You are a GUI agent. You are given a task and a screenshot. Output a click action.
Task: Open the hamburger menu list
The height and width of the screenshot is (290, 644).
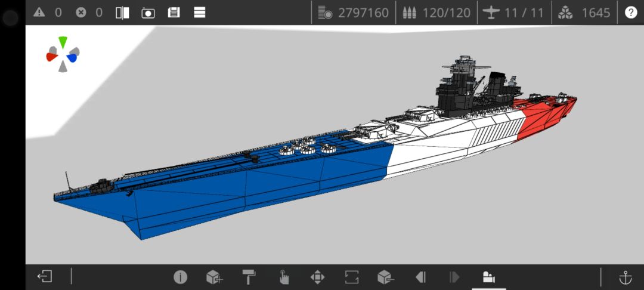tap(200, 13)
